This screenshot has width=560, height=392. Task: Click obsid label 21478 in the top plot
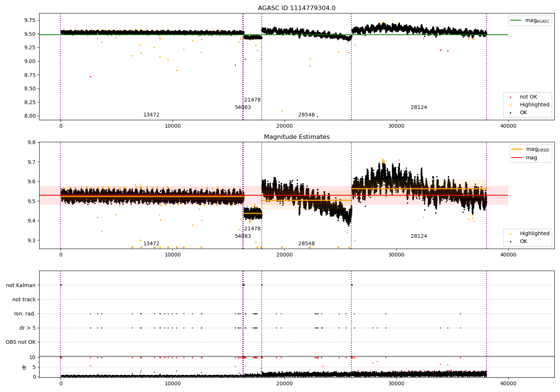tap(252, 100)
